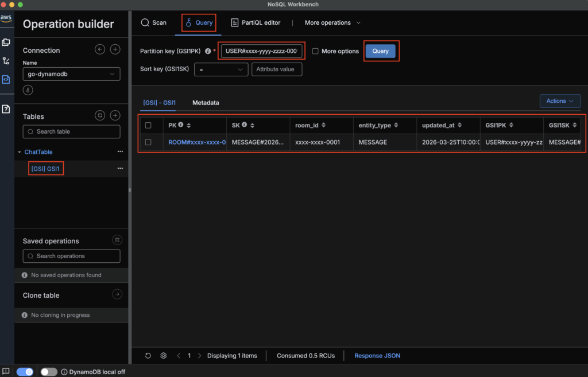Open Clone table arrow icon
Image resolution: width=588 pixels, height=377 pixels.
117,294
